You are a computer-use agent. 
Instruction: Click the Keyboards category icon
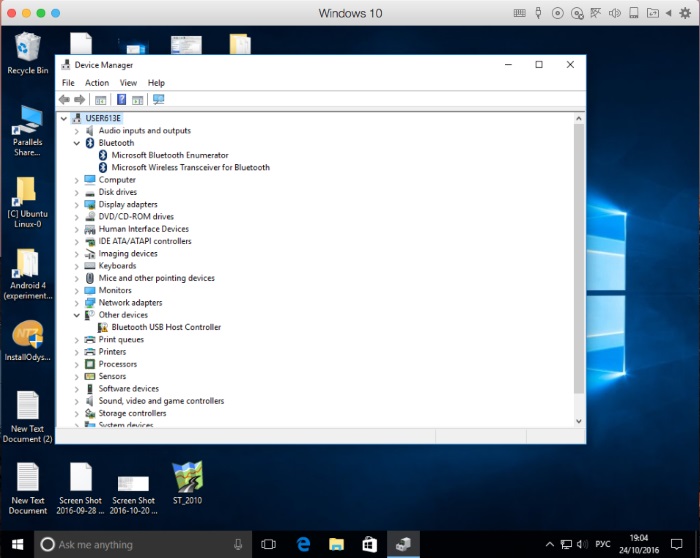click(x=90, y=266)
